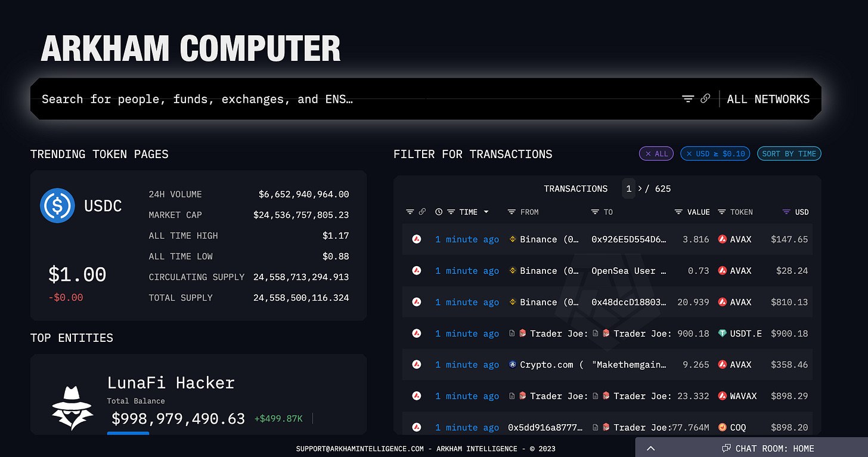868x457 pixels.
Task: Go to next transactions page chevron
Action: 640,189
